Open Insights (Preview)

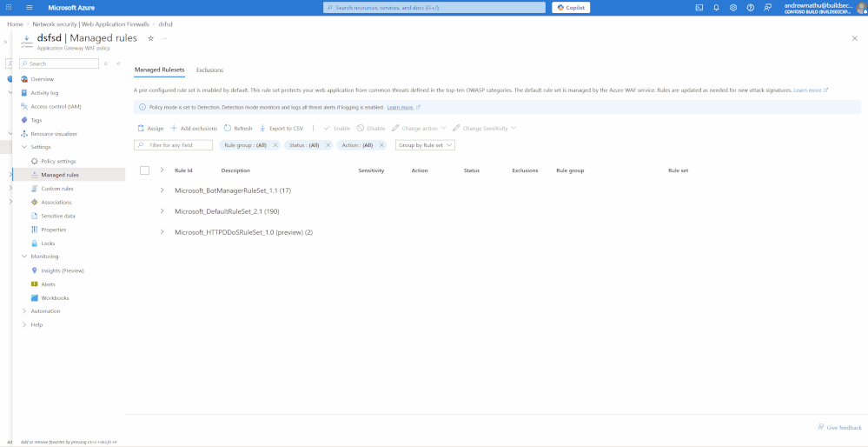62,270
